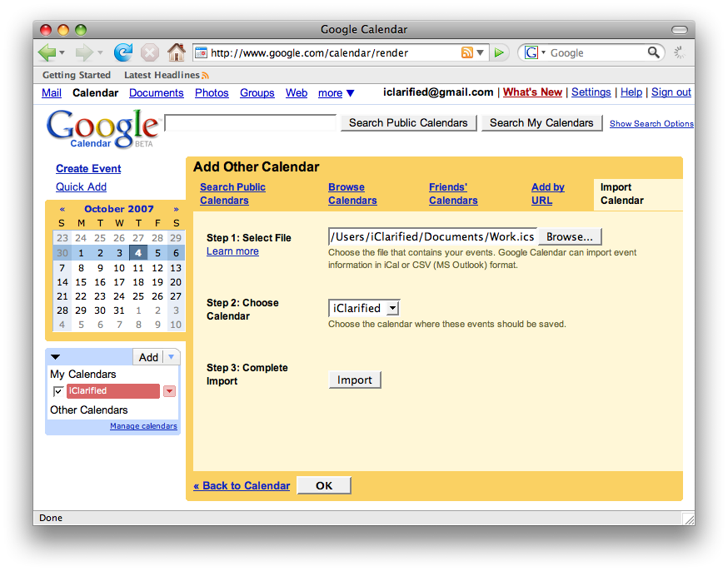Click Search Public Calendars button
The height and width of the screenshot is (571, 728).
click(x=409, y=123)
